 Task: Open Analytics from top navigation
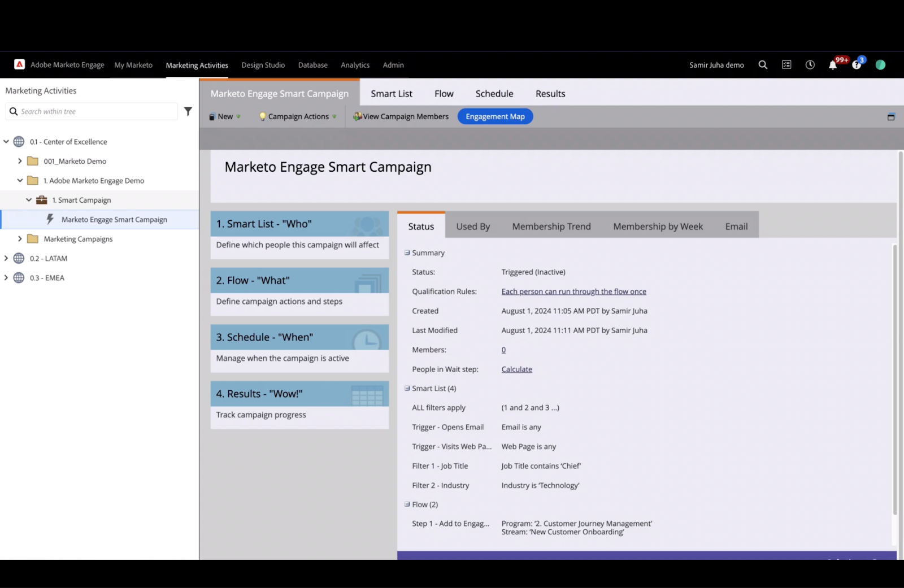pyautogui.click(x=355, y=65)
